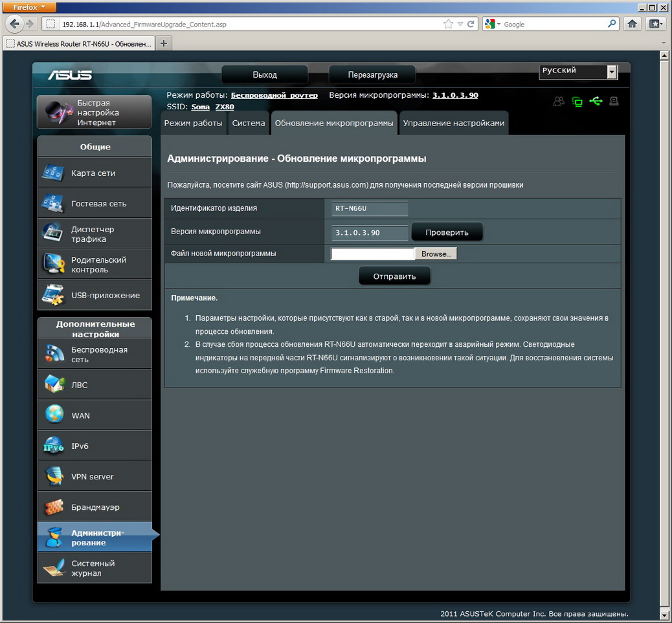Click the firewall brick wall icon
The width and height of the screenshot is (672, 623).
pos(54,507)
